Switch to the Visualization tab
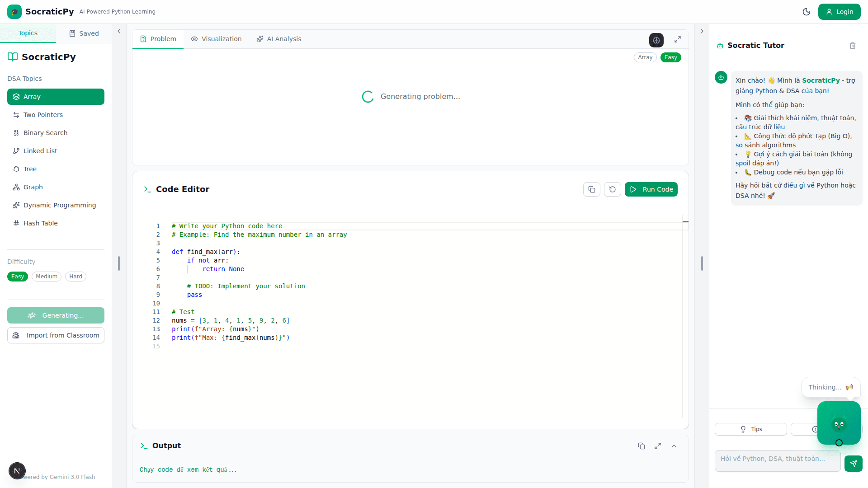The width and height of the screenshot is (868, 488). tap(216, 39)
